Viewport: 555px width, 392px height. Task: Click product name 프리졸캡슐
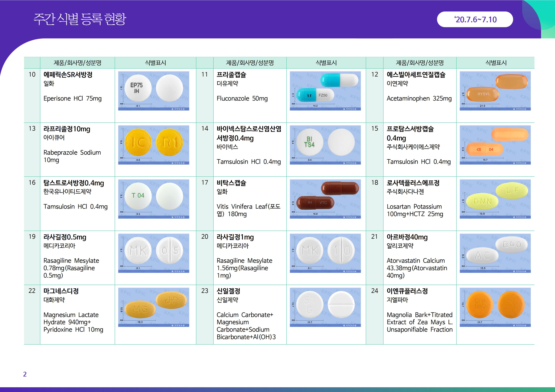231,75
